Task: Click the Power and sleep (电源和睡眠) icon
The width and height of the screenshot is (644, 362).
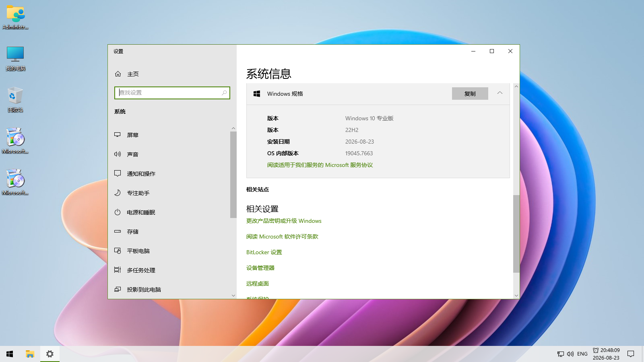Action: (118, 212)
